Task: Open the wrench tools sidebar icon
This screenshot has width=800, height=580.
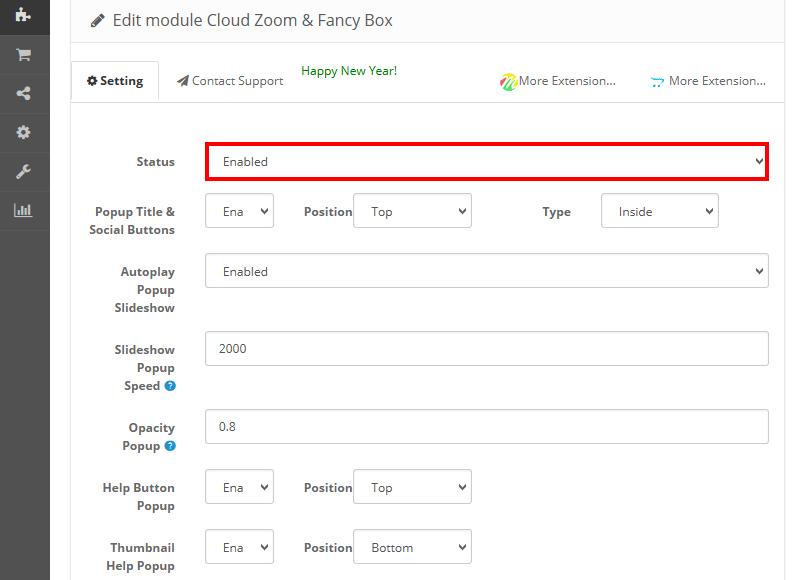Action: coord(23,171)
